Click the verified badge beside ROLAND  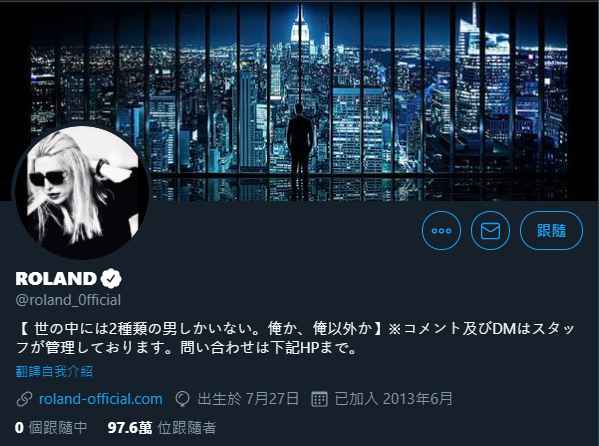(x=111, y=278)
